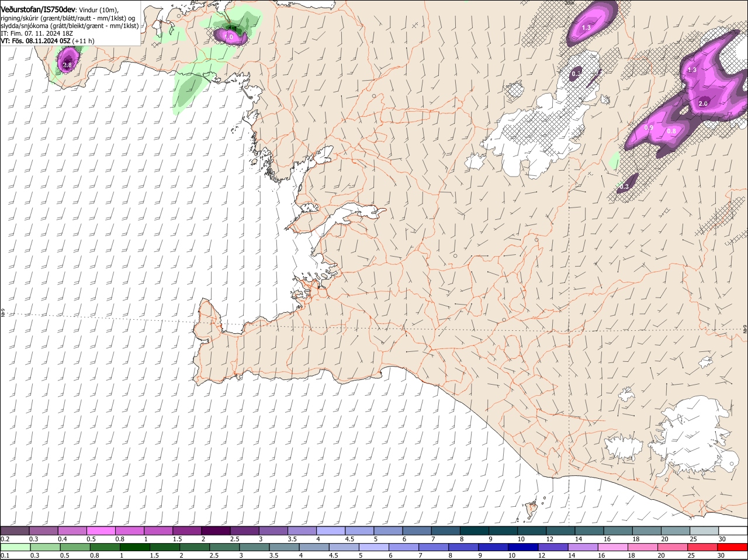The width and height of the screenshot is (748, 560).
Task: Pick the 3 swatch in the lower rain legend
Action: click(255, 547)
